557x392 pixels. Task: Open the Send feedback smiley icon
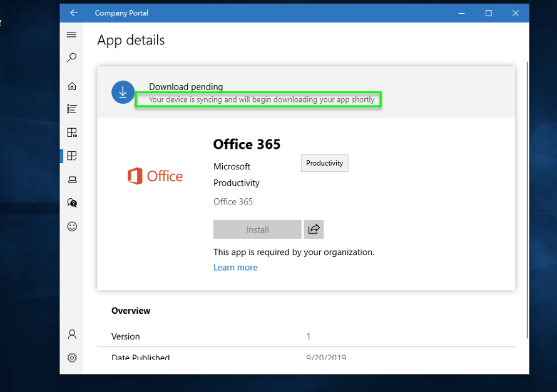click(72, 226)
